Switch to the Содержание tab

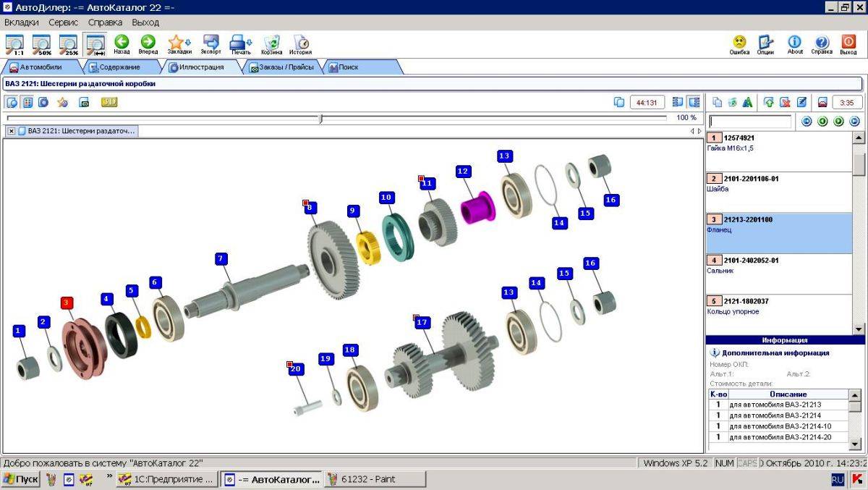click(121, 67)
